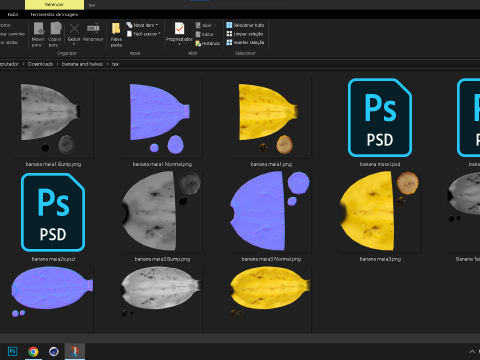The height and width of the screenshot is (360, 480).
Task: Click Copiar caminho in the ribbon
Action: point(12,34)
